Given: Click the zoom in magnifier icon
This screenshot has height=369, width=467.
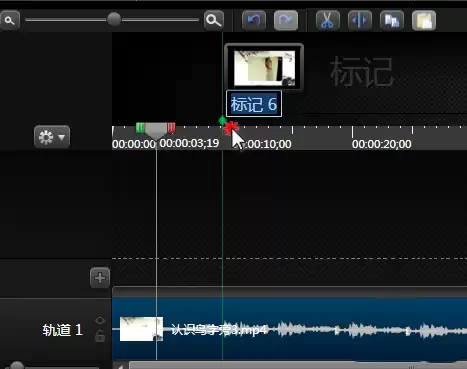Looking at the screenshot, I should point(214,20).
